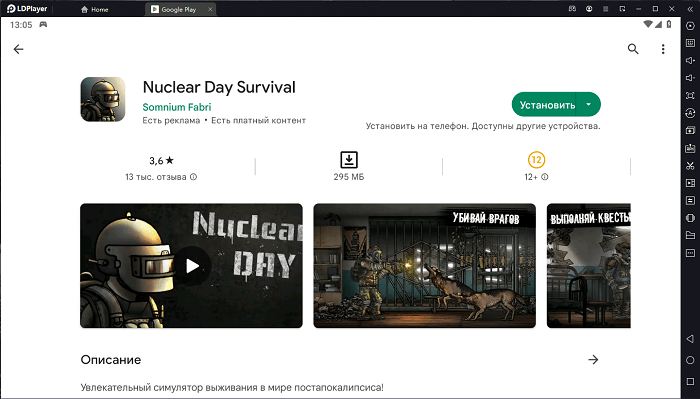Click 'Доступны другие устройства' text
The image size is (700, 399).
pyautogui.click(x=536, y=126)
